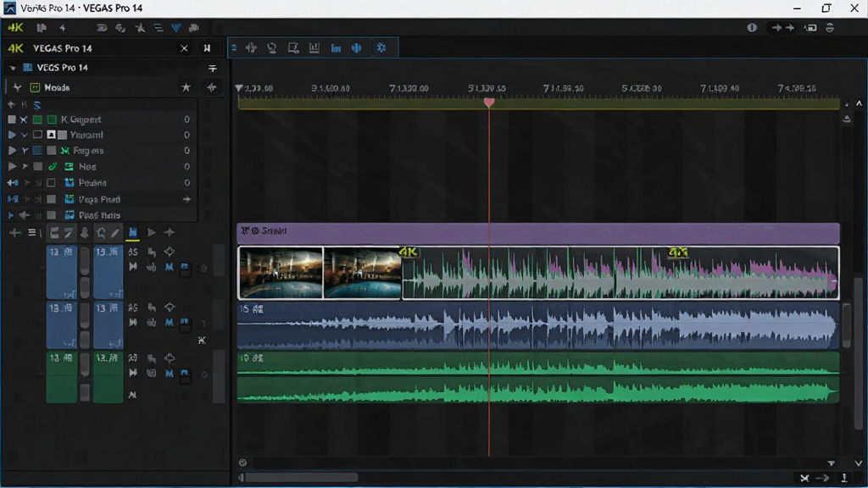Click the crosshair icon on second blue track

(x=170, y=307)
